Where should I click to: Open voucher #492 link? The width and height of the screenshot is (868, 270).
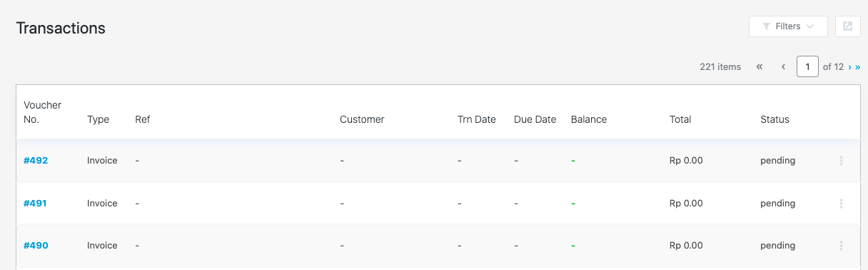pos(36,161)
